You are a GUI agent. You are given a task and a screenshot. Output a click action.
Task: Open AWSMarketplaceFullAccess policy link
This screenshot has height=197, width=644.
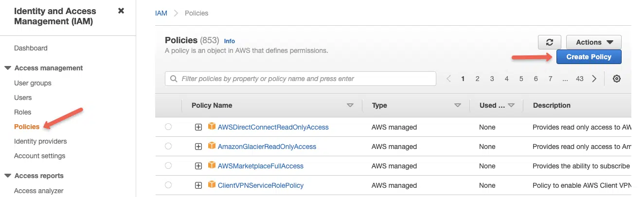261,166
